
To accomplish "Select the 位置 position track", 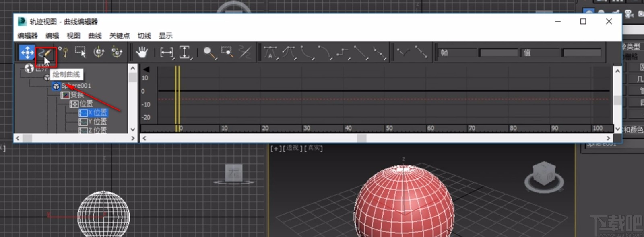I will tap(86, 104).
